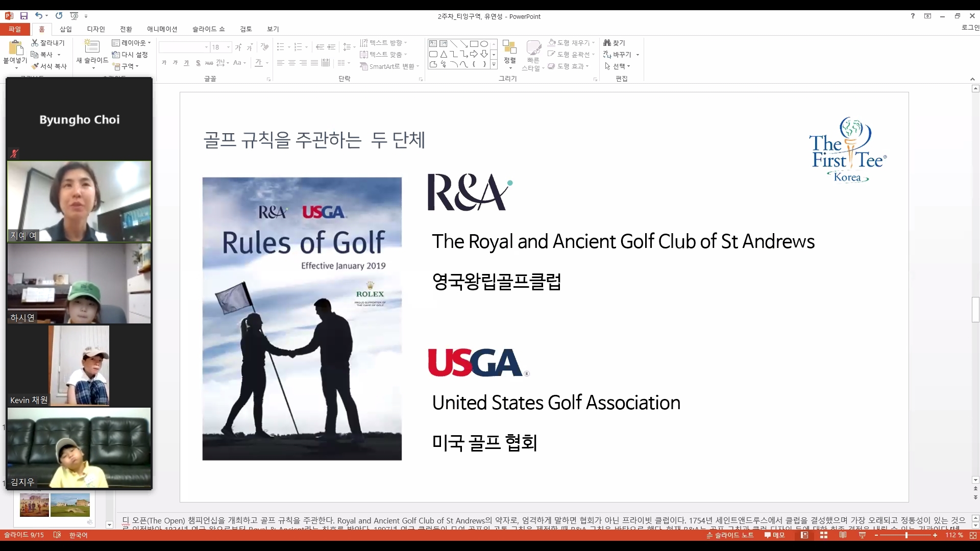The image size is (980, 551).
Task: Click the New Slide (새 슬라이드) icon
Action: coord(92,47)
